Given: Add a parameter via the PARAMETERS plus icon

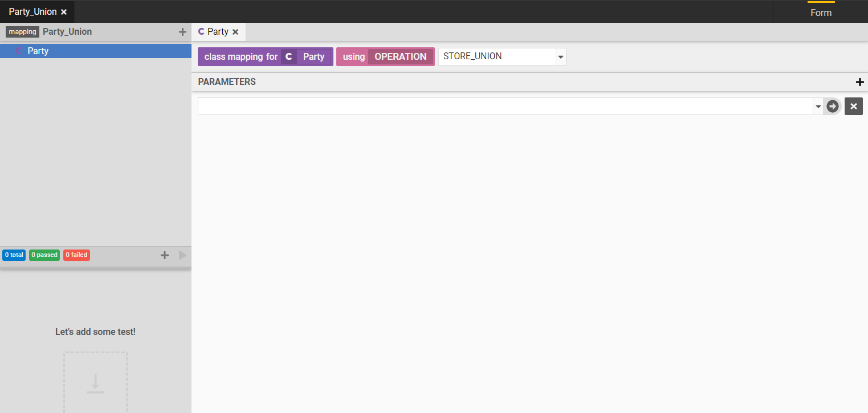Looking at the screenshot, I should (859, 81).
